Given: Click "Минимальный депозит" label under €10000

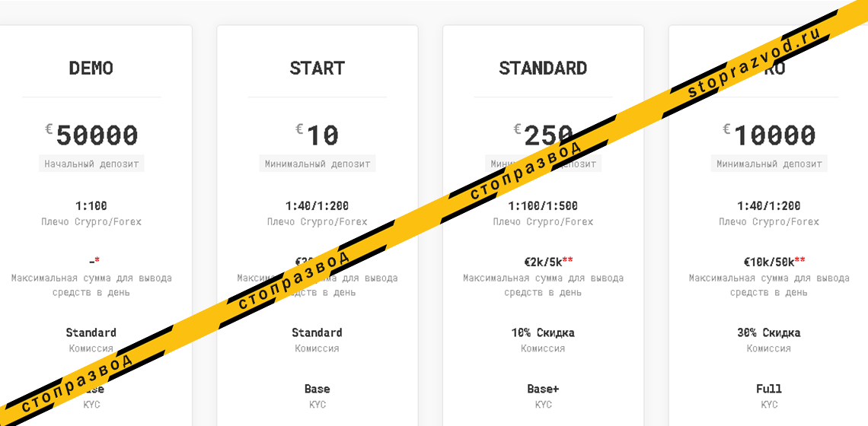Looking at the screenshot, I should [769, 164].
